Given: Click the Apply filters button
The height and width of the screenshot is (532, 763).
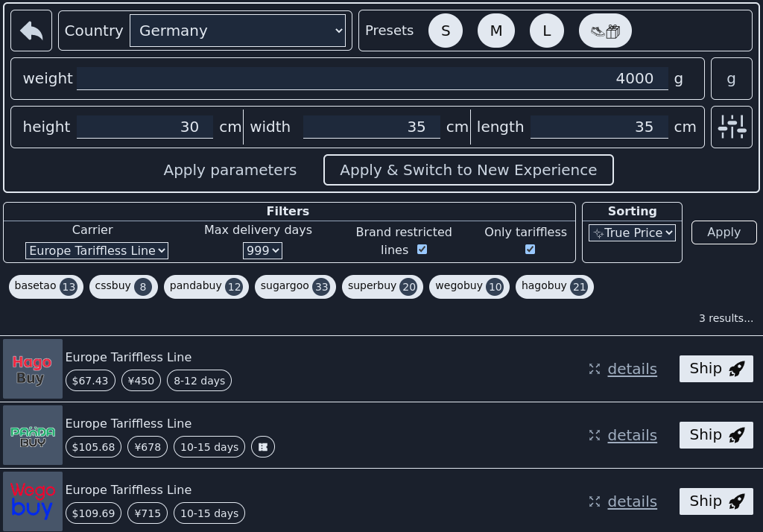Looking at the screenshot, I should pos(724,232).
